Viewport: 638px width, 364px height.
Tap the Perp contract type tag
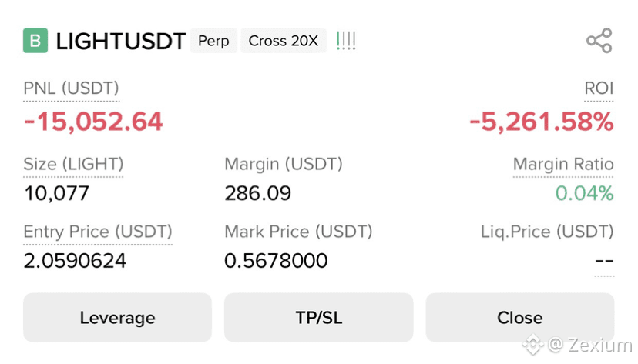pyautogui.click(x=213, y=41)
